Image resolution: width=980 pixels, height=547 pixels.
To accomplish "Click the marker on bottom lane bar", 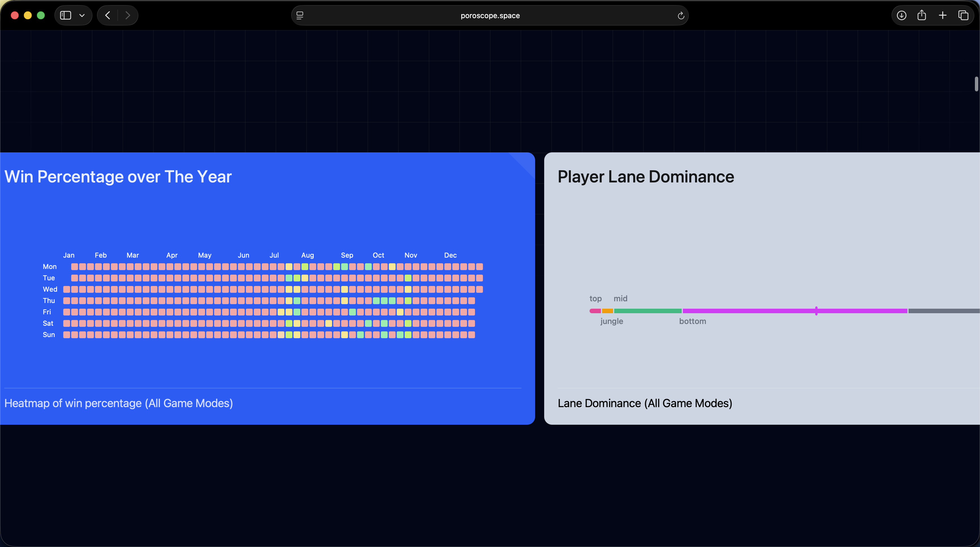I will pos(816,311).
